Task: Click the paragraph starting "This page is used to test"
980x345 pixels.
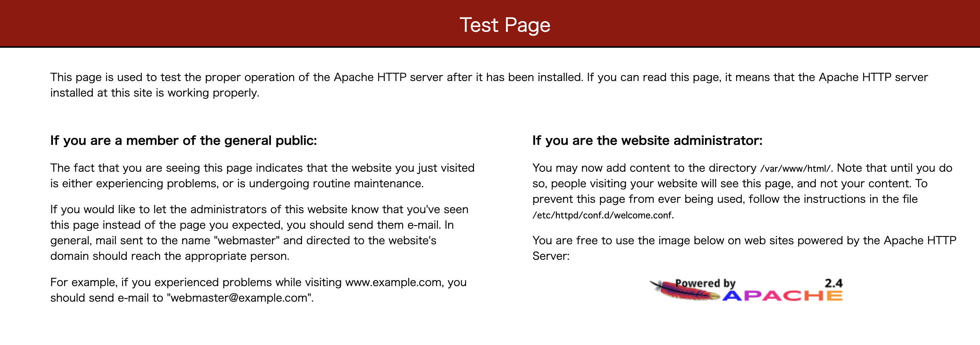Action: pyautogui.click(x=489, y=85)
